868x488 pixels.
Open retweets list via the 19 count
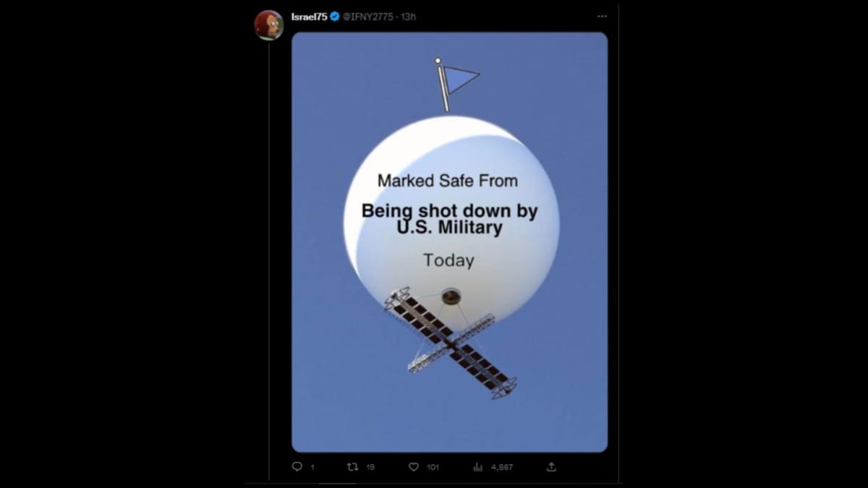(x=369, y=466)
